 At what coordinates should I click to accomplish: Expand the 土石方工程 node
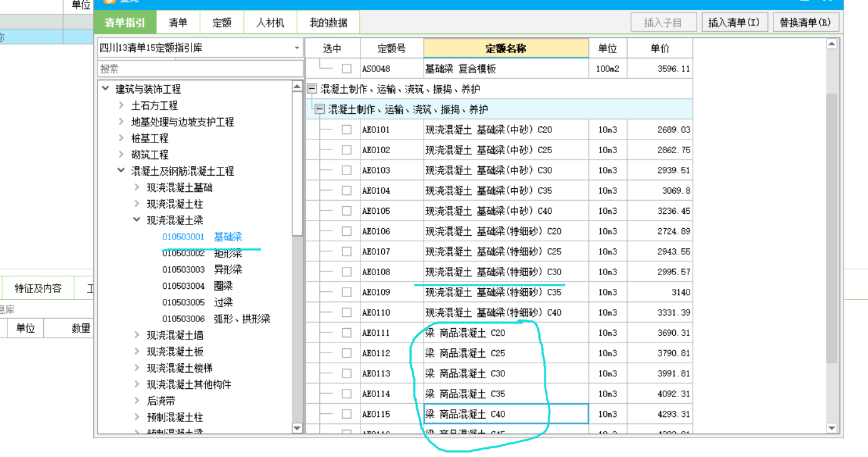pyautogui.click(x=121, y=105)
